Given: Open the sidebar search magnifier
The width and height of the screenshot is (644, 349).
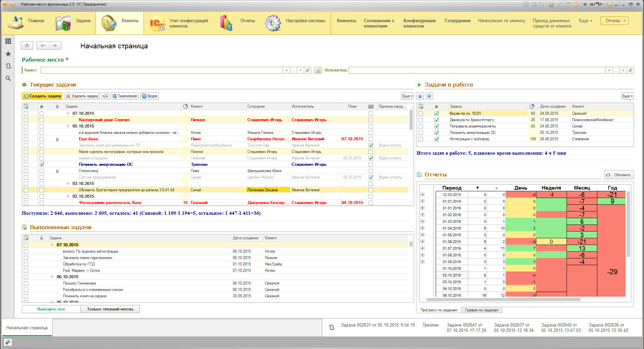Looking at the screenshot, I should coord(8,78).
